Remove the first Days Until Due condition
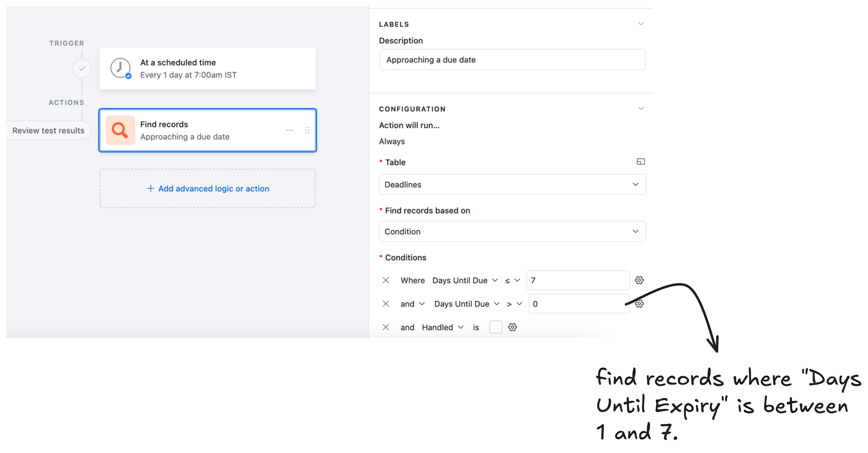Image resolution: width=868 pixels, height=453 pixels. (x=386, y=280)
